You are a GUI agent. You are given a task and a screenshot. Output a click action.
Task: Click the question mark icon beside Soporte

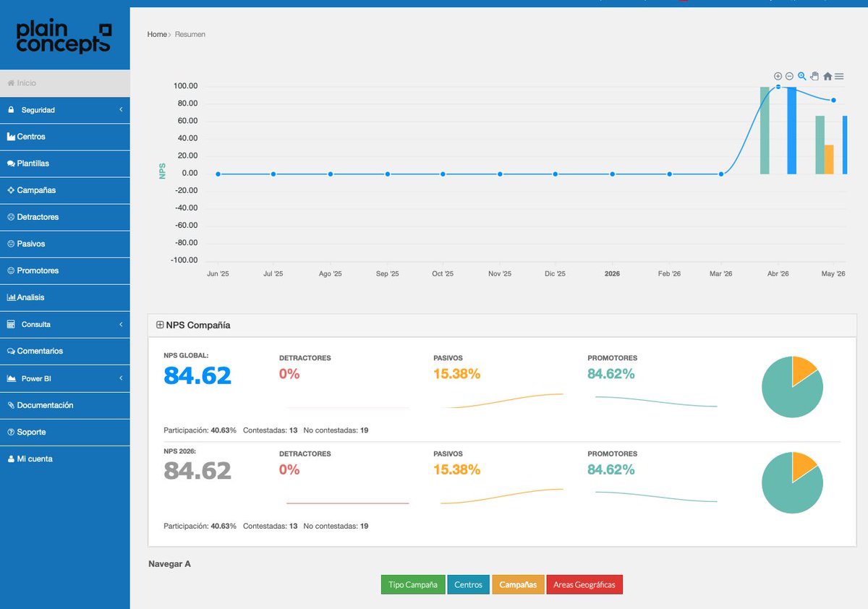[11, 432]
